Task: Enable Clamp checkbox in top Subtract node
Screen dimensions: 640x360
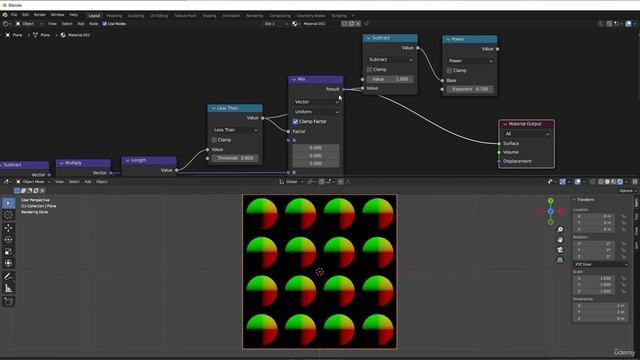Action: (369, 70)
